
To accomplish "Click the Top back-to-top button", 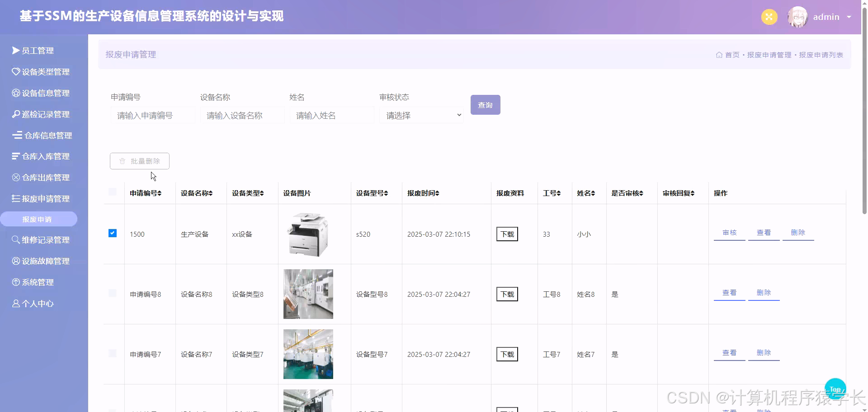I will pos(835,389).
